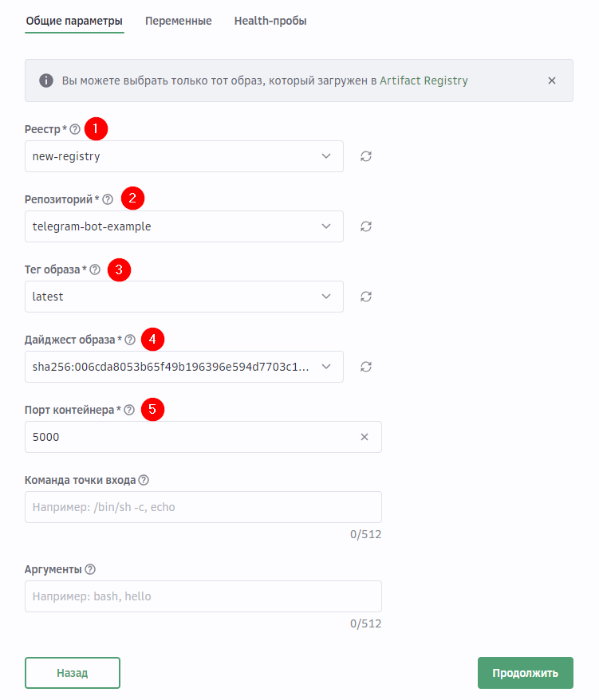Open the image tag dropdown showing latest

click(x=183, y=297)
